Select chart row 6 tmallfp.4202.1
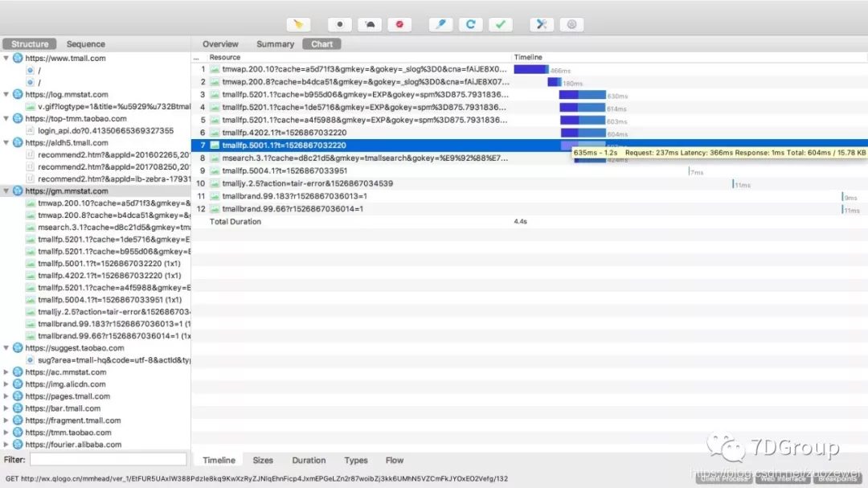This screenshot has width=868, height=488. (529, 133)
